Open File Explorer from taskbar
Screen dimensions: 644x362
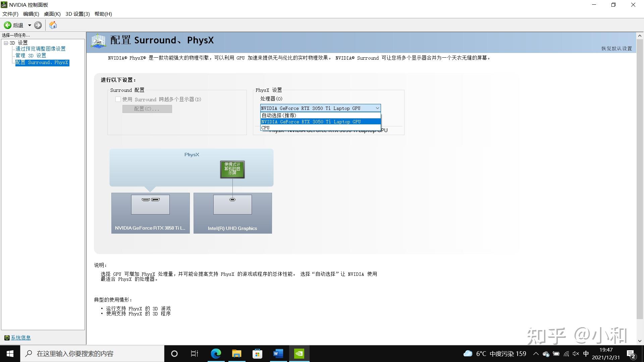(x=236, y=354)
